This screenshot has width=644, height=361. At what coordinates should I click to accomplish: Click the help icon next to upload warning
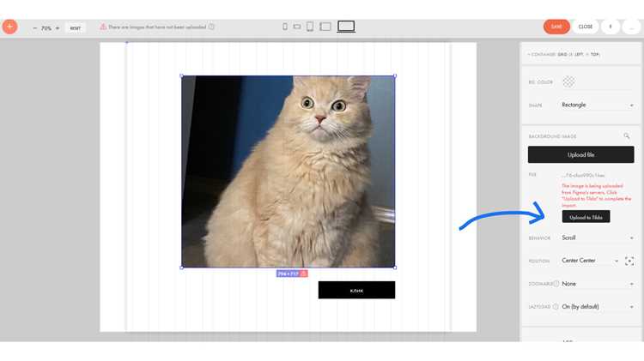[211, 27]
